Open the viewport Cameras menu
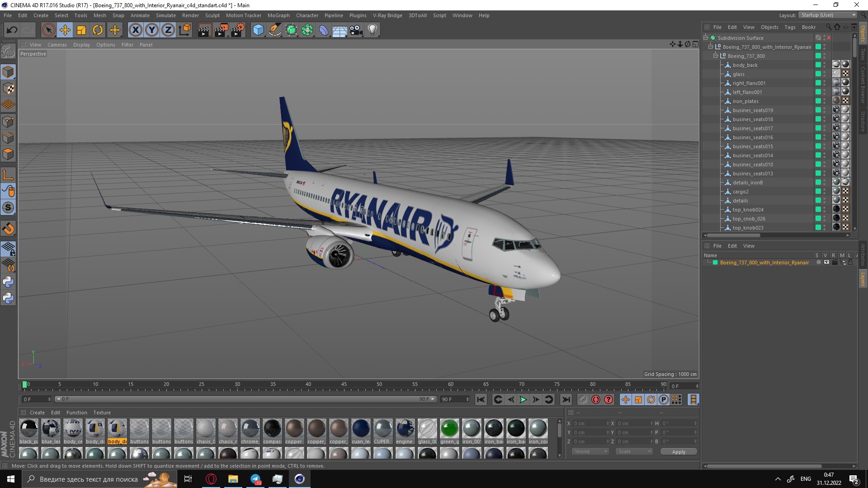The height and width of the screenshot is (488, 868). tap(57, 45)
